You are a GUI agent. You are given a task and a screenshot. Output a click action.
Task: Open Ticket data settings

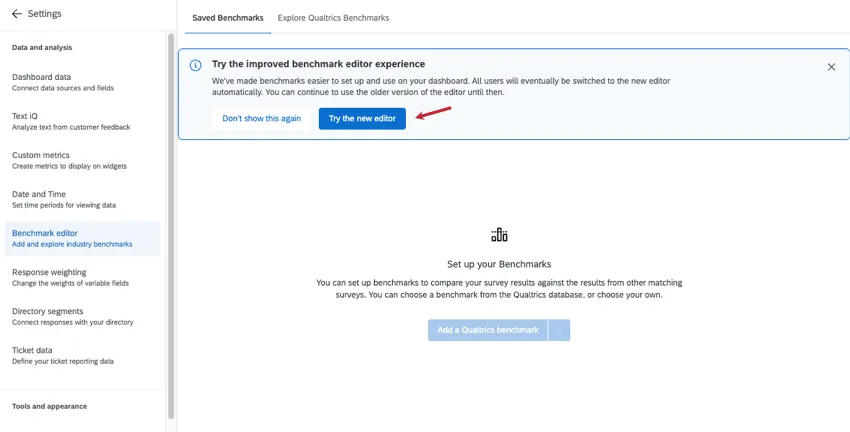coord(82,356)
